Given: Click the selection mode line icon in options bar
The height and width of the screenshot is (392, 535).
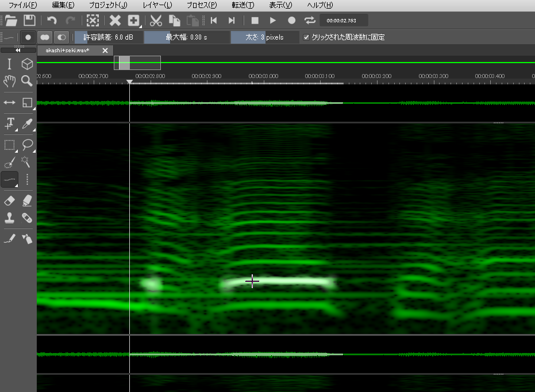Looking at the screenshot, I should [x=9, y=37].
